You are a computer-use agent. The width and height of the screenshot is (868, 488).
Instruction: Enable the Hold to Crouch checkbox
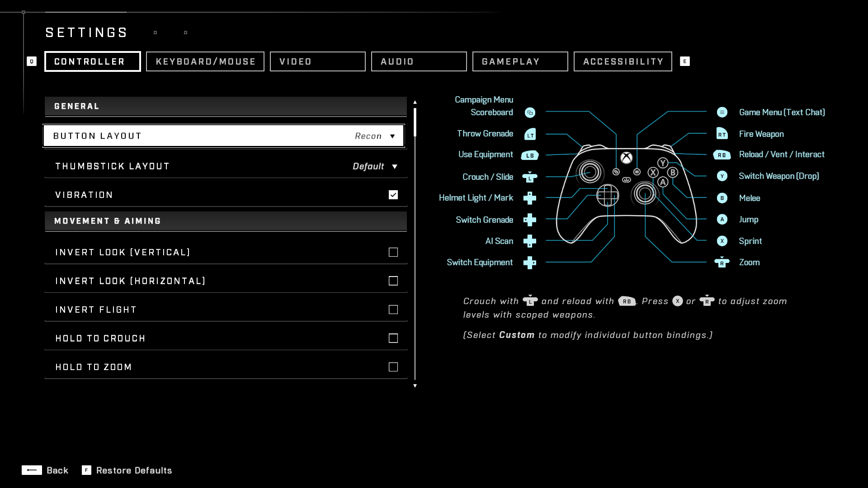coord(393,338)
